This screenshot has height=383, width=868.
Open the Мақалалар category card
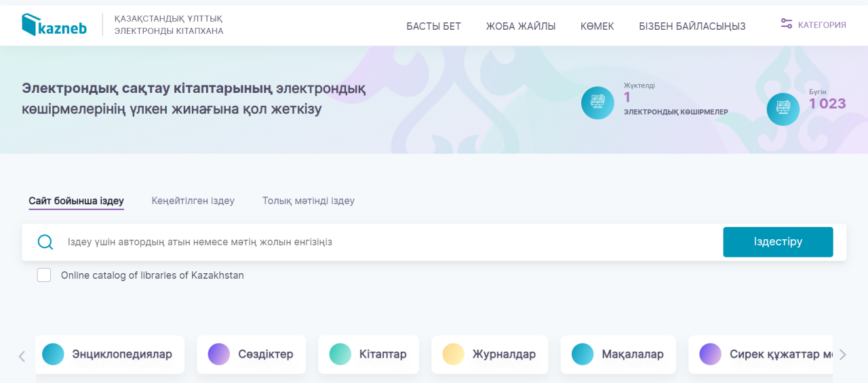(x=618, y=354)
